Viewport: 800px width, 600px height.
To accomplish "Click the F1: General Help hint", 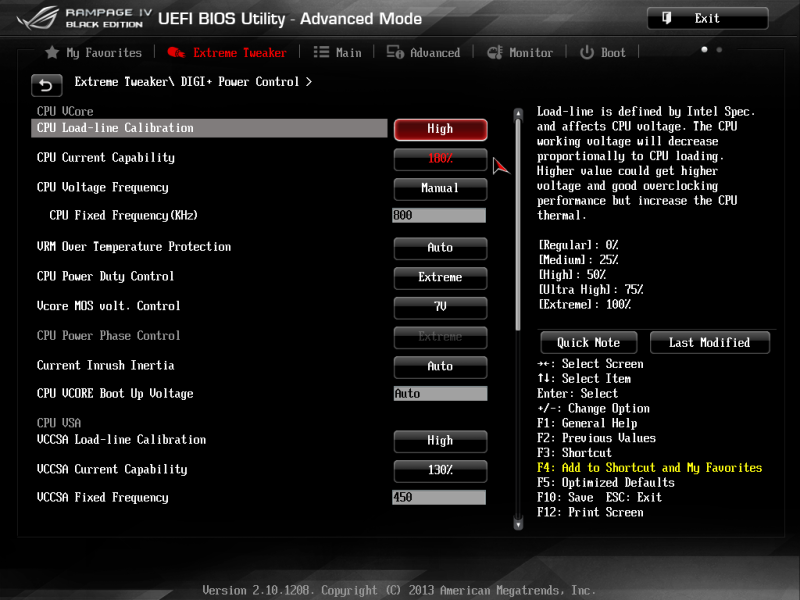I will coord(587,423).
